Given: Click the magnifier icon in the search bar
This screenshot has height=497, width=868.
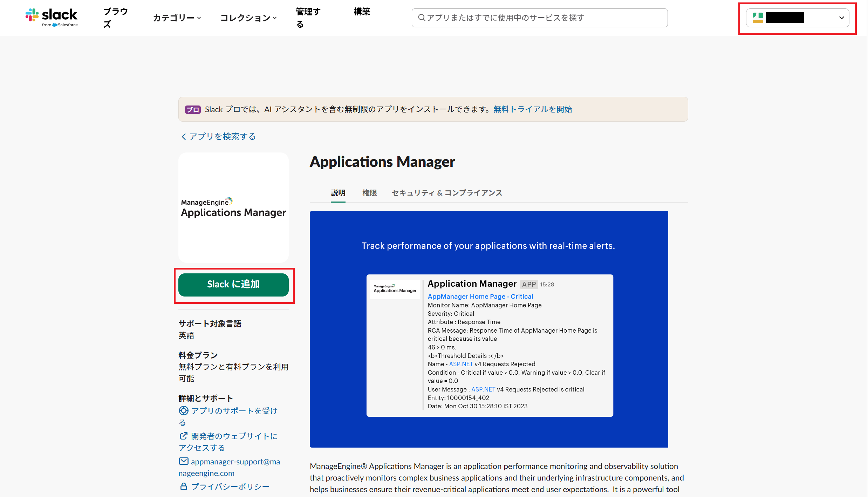Looking at the screenshot, I should tap(422, 18).
